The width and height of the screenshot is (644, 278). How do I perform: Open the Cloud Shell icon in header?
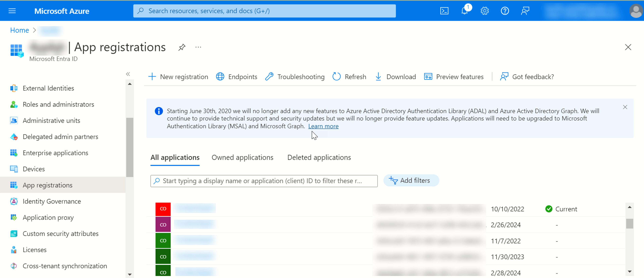click(x=444, y=11)
